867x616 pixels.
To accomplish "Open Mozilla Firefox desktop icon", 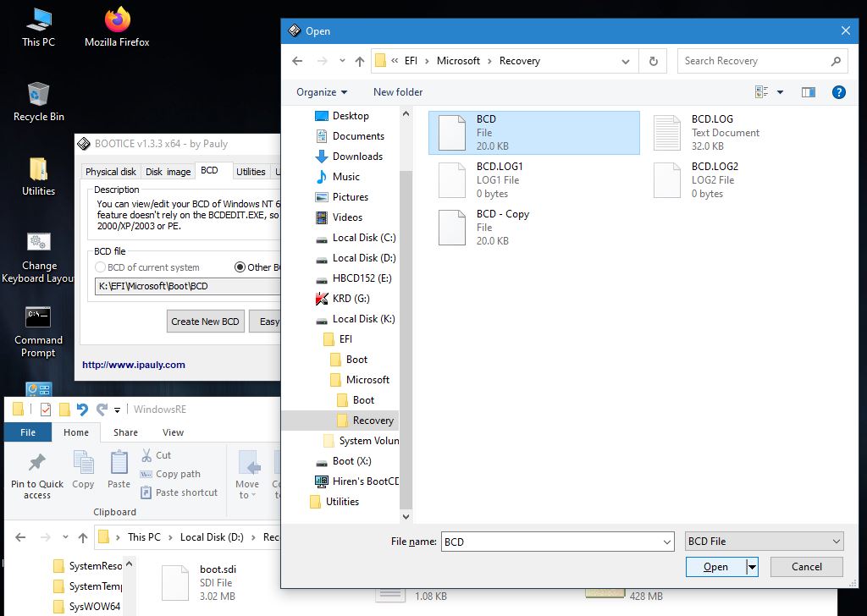I will pos(117,25).
